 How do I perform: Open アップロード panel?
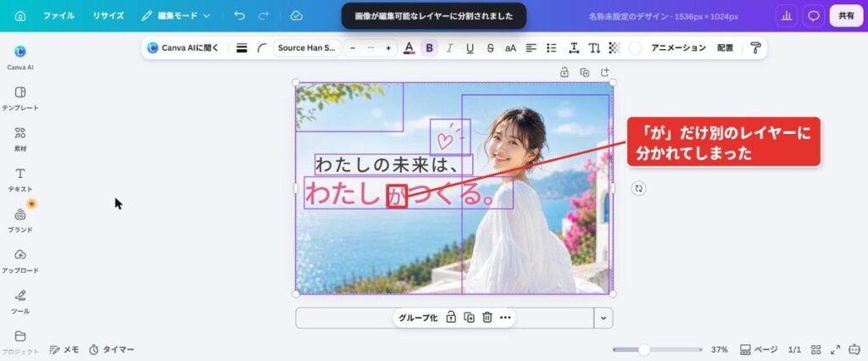click(x=20, y=261)
